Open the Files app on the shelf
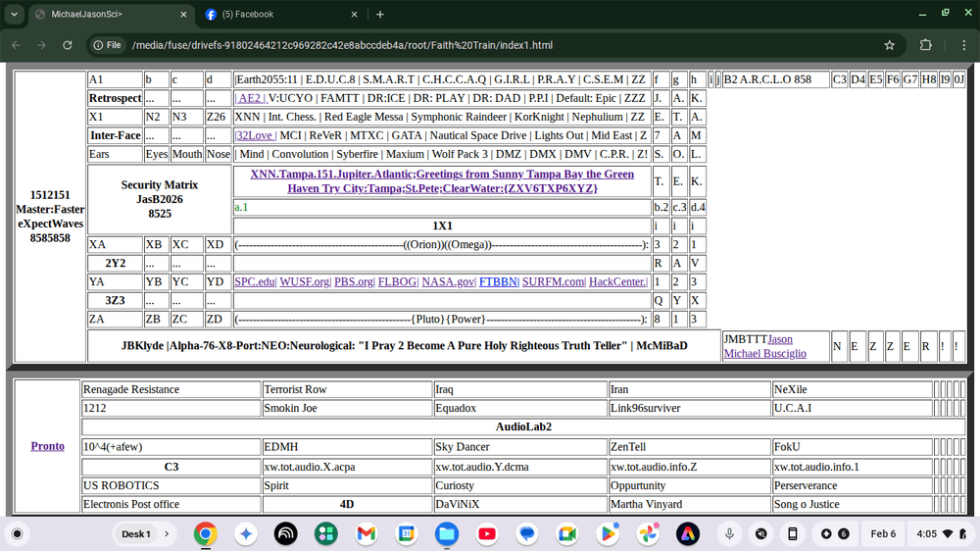980x551 pixels. click(447, 534)
